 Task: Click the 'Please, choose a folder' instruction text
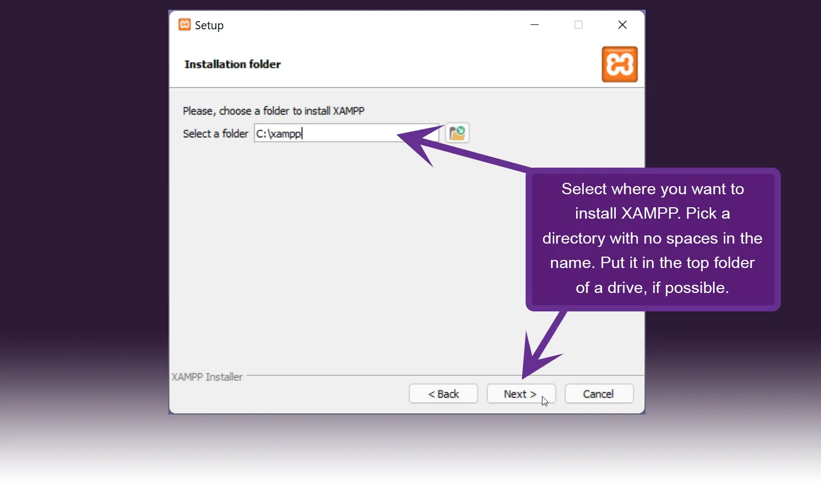(273, 111)
